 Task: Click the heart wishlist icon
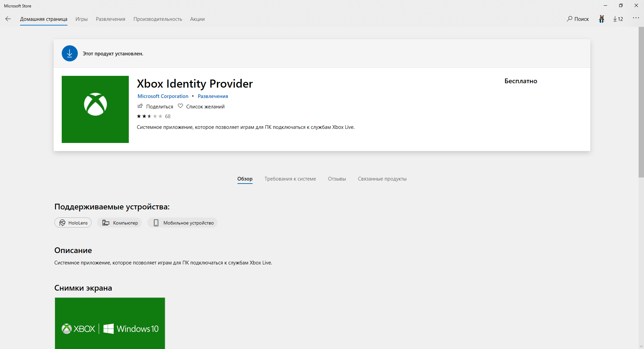180,106
